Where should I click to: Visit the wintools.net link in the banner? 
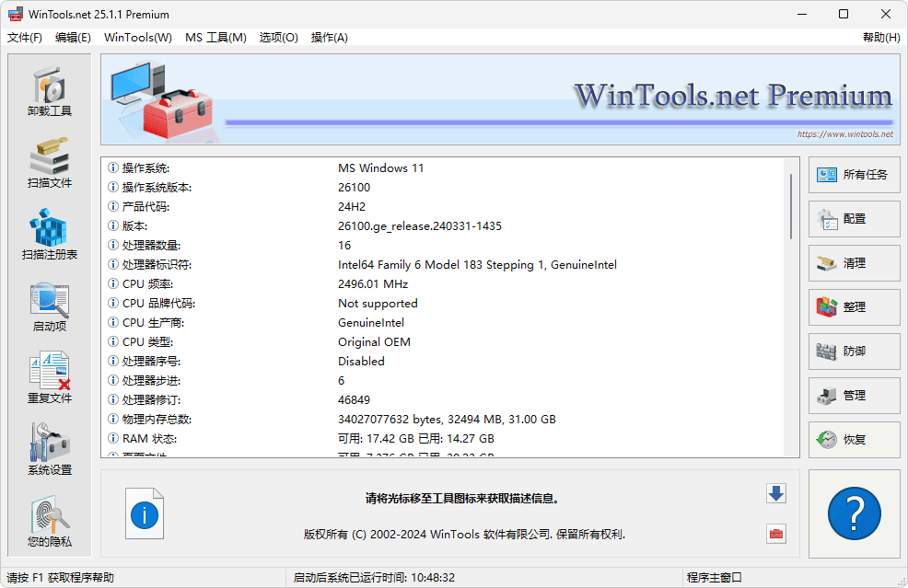click(x=844, y=133)
